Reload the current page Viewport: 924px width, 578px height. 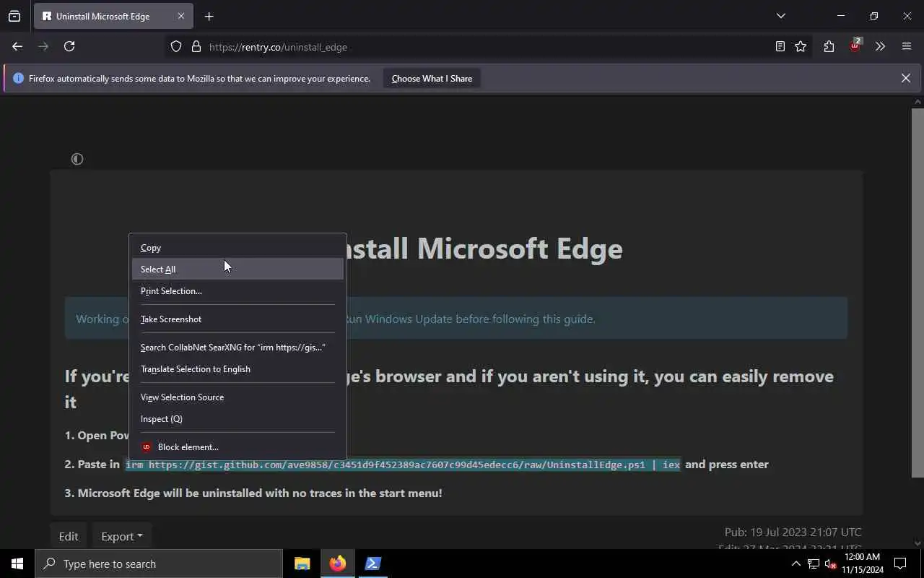(69, 46)
